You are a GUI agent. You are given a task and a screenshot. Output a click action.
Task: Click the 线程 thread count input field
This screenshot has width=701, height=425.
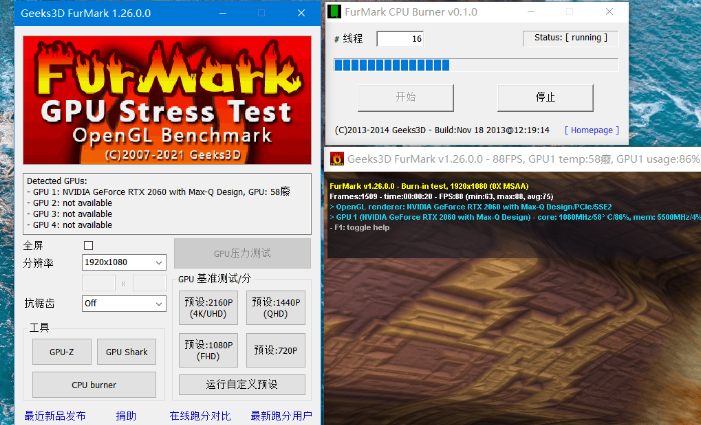[399, 39]
